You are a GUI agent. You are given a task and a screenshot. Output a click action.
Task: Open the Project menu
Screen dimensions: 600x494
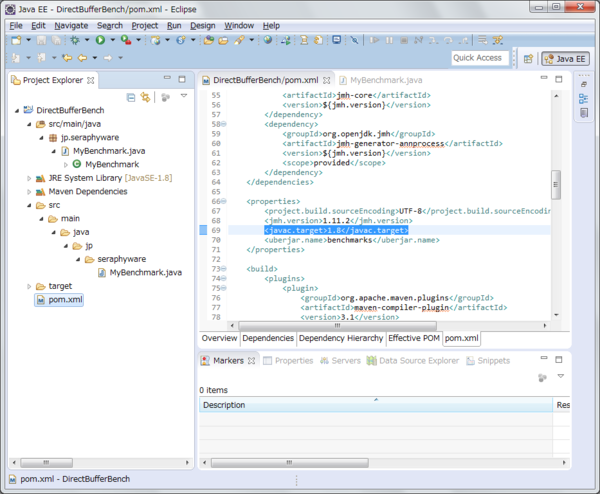[x=145, y=26]
